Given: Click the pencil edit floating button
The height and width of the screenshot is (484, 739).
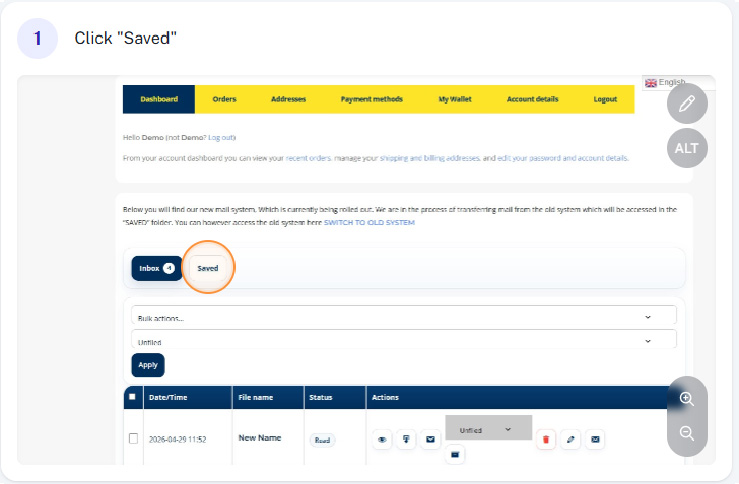Looking at the screenshot, I should [687, 104].
